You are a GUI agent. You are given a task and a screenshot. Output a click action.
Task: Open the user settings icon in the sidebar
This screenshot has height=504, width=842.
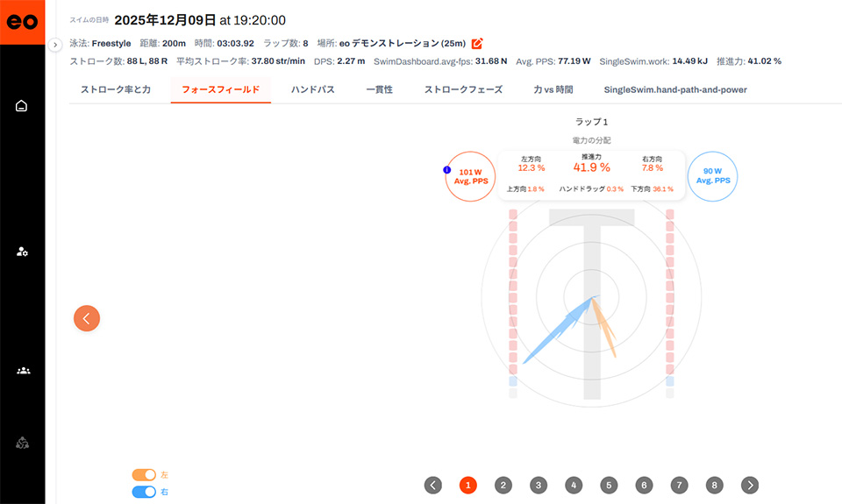(23, 252)
